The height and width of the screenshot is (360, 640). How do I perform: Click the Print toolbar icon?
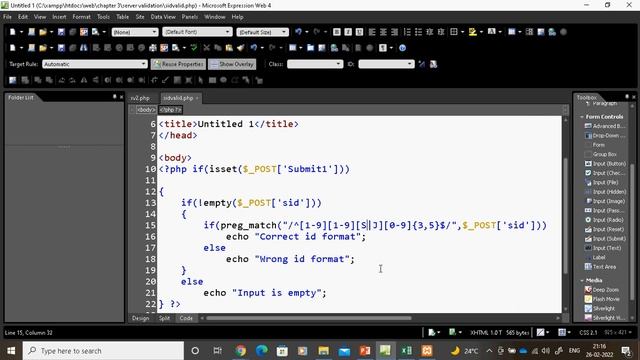pos(153,48)
